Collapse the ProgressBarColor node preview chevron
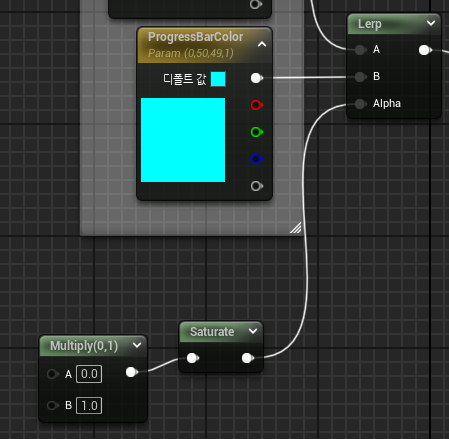449x439 pixels. click(262, 44)
